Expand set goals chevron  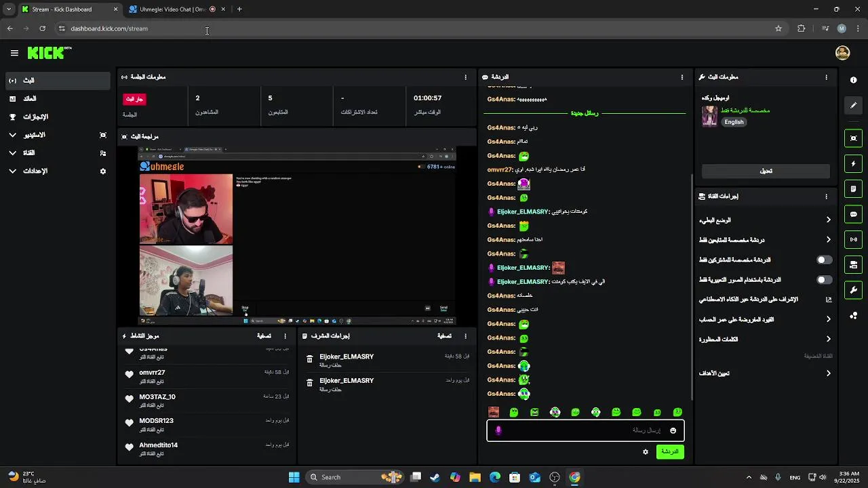tap(828, 373)
